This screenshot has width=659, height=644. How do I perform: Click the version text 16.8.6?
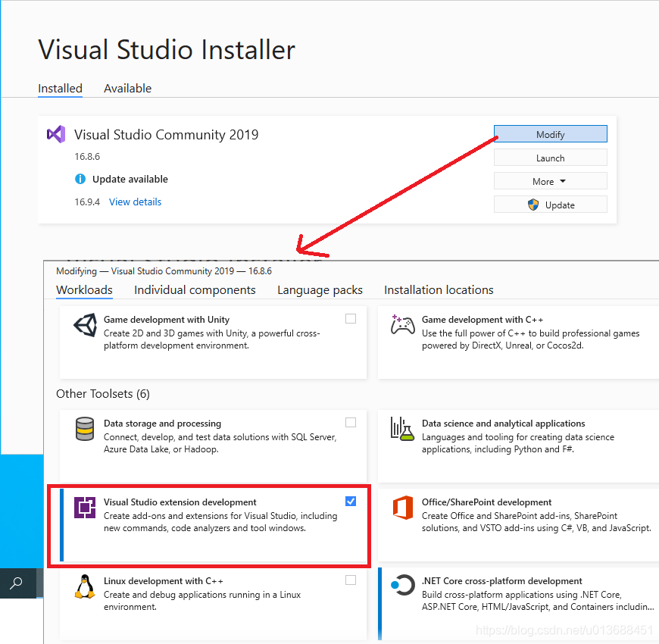coord(87,157)
